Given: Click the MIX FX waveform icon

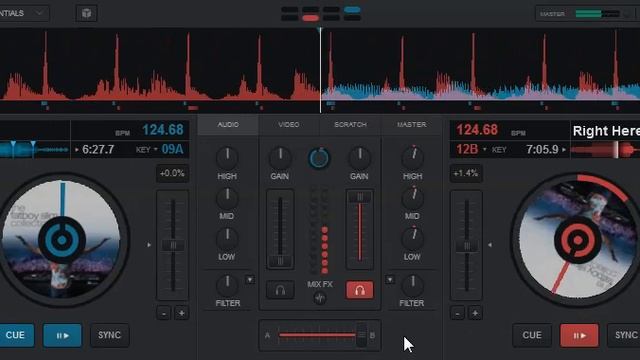Looking at the screenshot, I should click(x=320, y=299).
